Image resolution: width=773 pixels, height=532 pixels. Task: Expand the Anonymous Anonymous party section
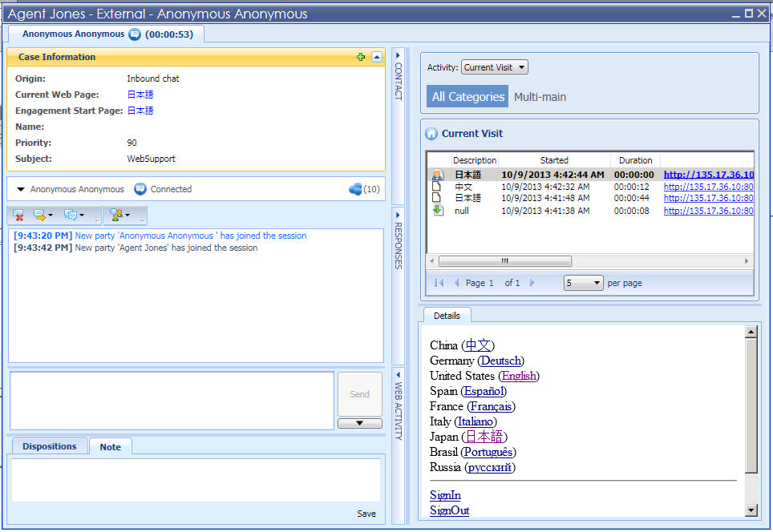point(20,189)
